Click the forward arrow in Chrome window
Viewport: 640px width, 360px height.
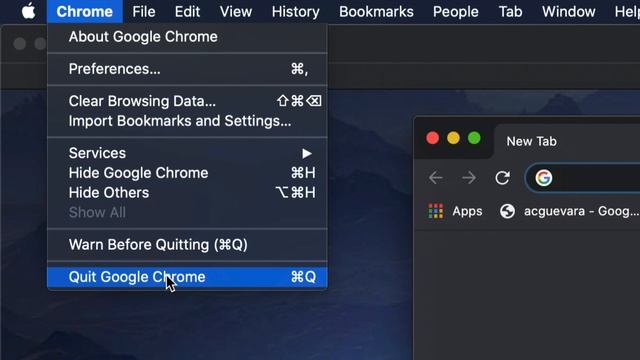[x=469, y=178]
